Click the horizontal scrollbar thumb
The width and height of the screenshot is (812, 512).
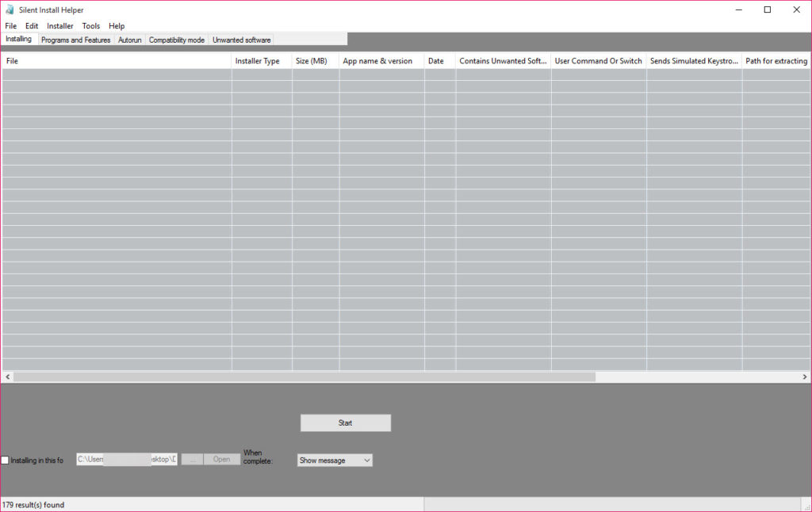tap(304, 377)
